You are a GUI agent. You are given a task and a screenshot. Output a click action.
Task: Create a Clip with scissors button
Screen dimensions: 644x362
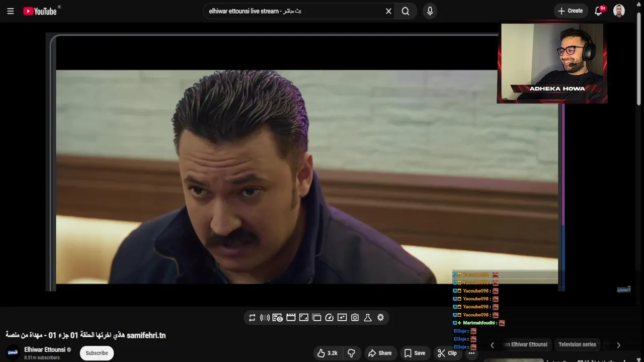pyautogui.click(x=447, y=353)
